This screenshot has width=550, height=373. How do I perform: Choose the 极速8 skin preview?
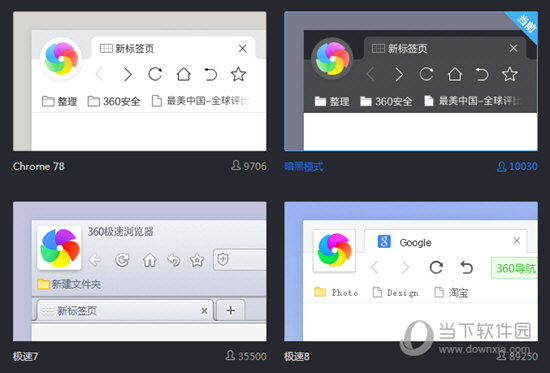click(411, 271)
